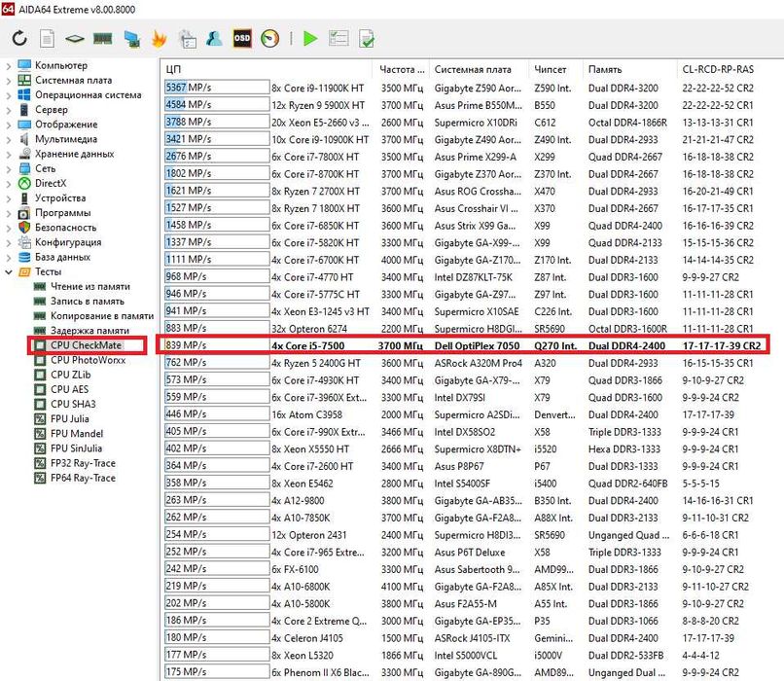Viewport: 784px width, 681px height.
Task: Select База данных in the tree
Action: coord(62,257)
